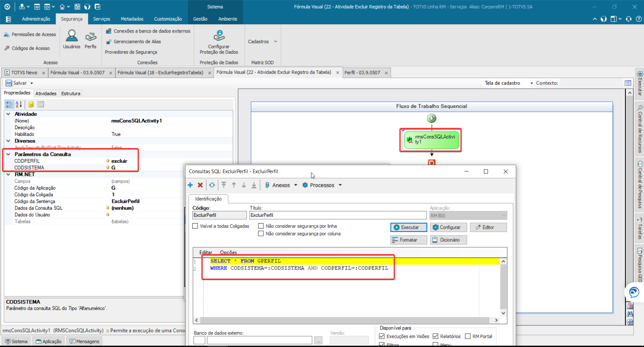Collapse Parâmetros da Consulta group
The width and height of the screenshot is (644, 347).
8,154
